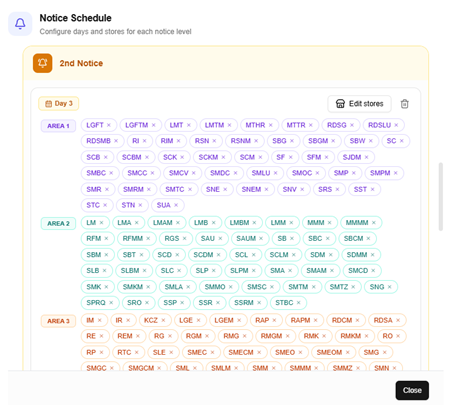The image size is (451, 407).
Task: Click the orange 2nd Notice alarm icon
Action: [42, 63]
